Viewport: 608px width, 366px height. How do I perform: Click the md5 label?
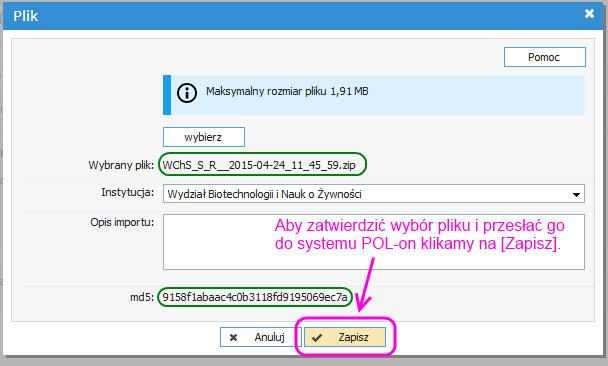(x=142, y=297)
